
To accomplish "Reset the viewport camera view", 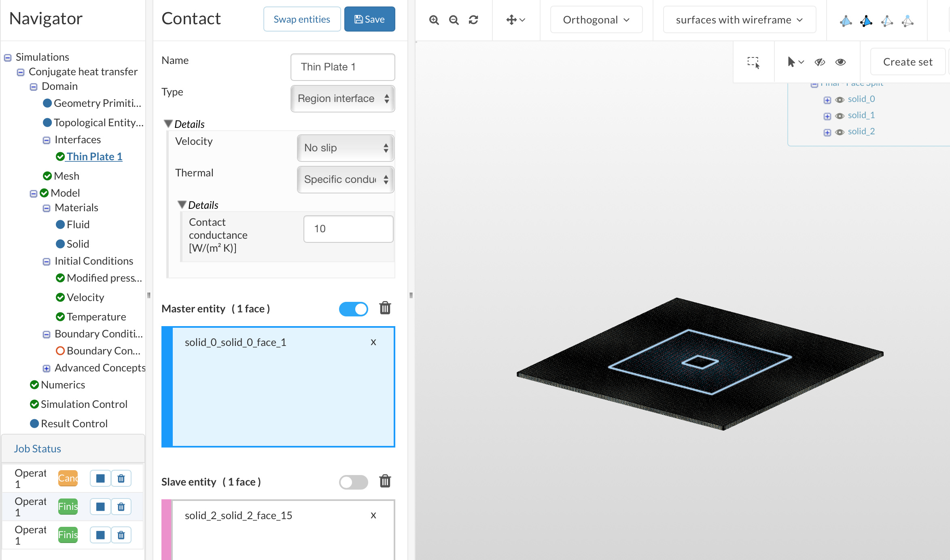I will pos(473,19).
